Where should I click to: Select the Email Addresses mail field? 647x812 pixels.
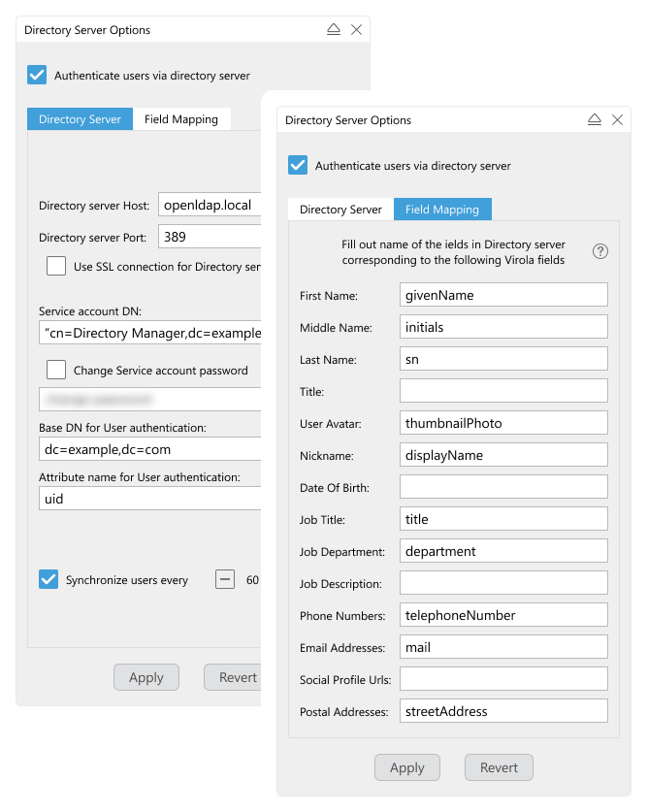point(503,646)
